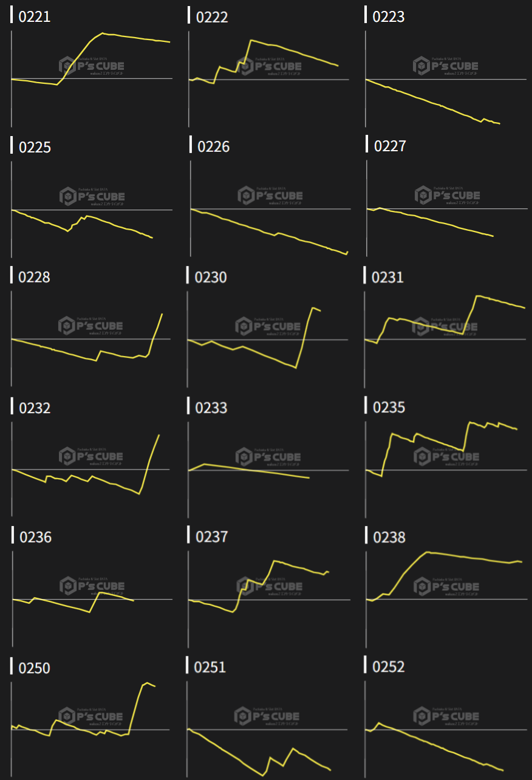
Task: Click the 0238 machine number label
Action: pos(389,537)
